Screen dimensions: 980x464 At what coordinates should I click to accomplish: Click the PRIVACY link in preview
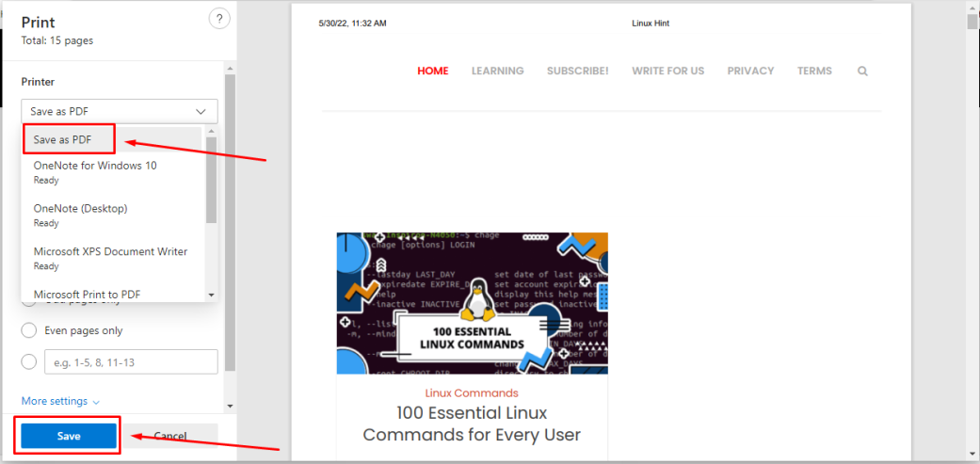click(x=750, y=72)
